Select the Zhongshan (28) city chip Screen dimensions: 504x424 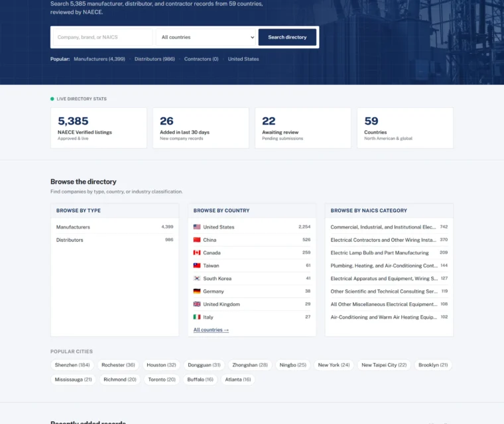click(x=250, y=365)
